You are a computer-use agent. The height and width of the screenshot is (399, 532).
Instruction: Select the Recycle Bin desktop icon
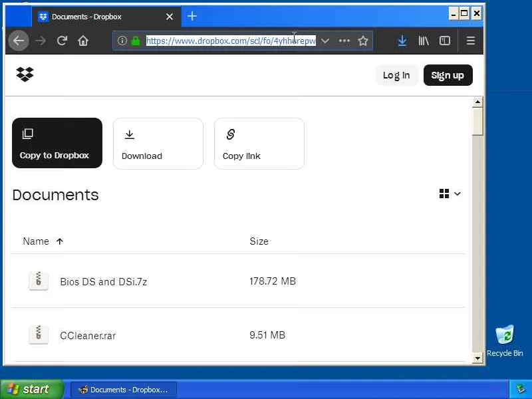[505, 340]
